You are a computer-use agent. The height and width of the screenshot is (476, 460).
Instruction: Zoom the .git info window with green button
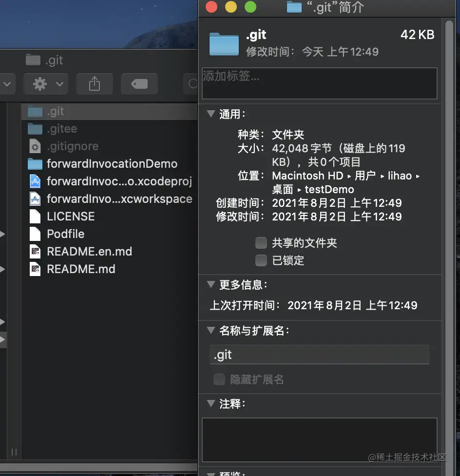250,7
